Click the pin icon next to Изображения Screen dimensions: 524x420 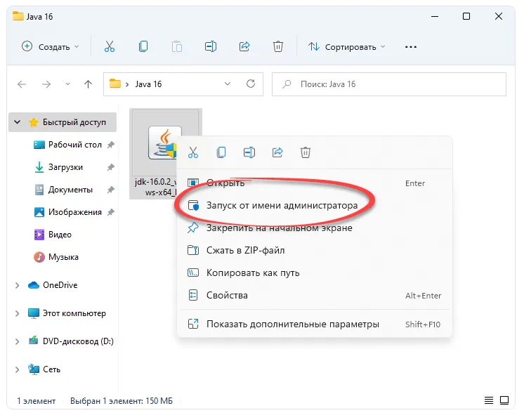click(x=110, y=212)
